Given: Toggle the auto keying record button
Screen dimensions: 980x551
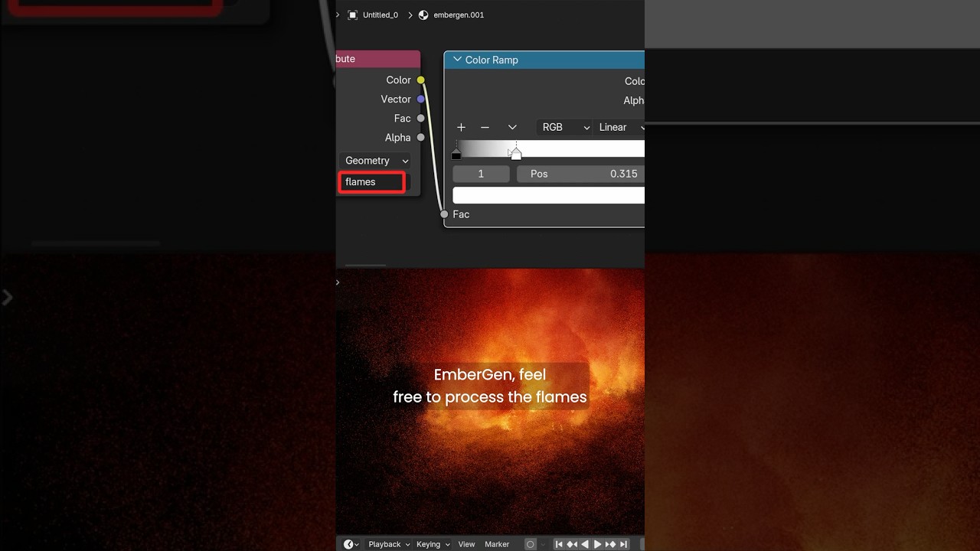Looking at the screenshot, I should (530, 544).
